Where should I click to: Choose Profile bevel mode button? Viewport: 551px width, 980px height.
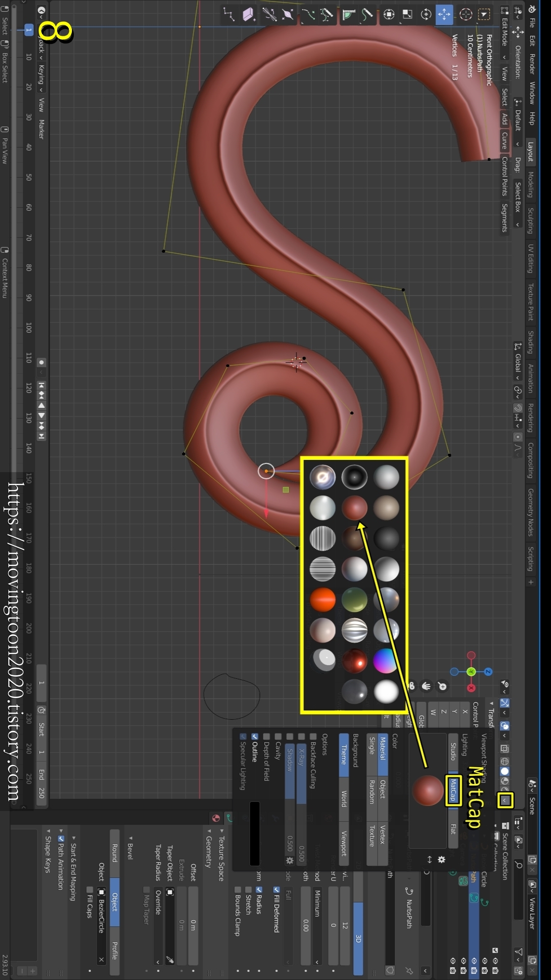click(x=115, y=950)
